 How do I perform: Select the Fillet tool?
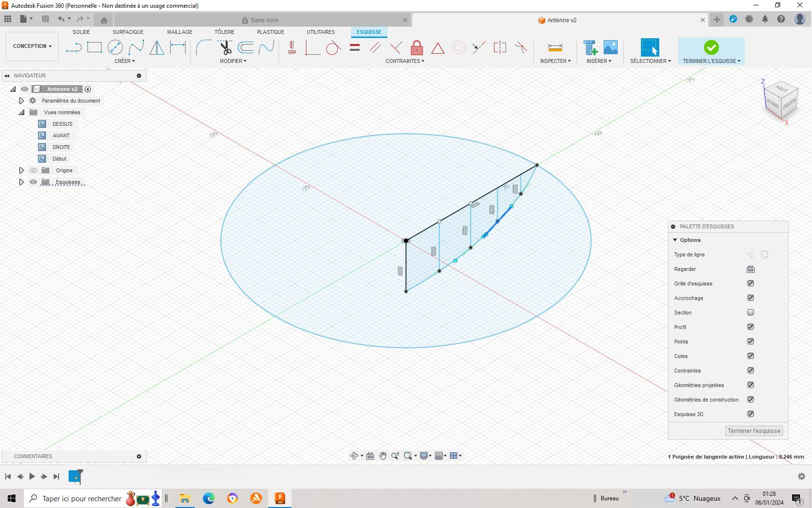[x=203, y=47]
